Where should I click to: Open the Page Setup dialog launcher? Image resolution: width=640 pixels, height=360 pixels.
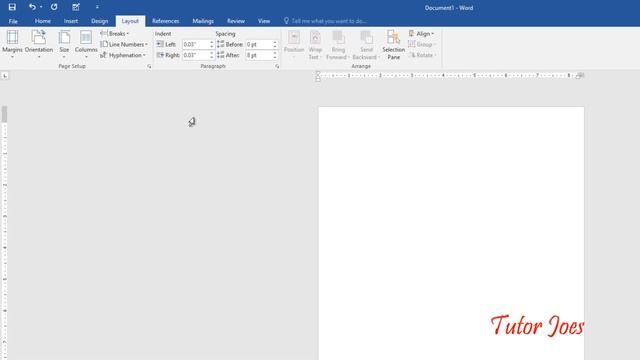click(149, 66)
